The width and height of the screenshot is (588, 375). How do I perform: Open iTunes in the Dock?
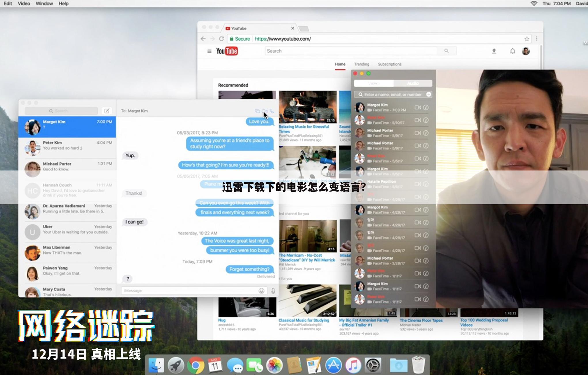point(353,365)
